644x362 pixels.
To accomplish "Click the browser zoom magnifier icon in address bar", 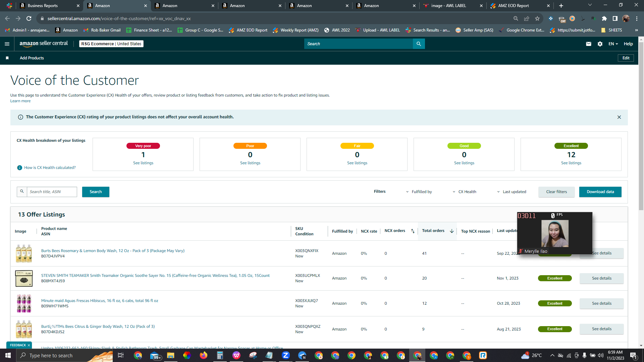I will click(516, 18).
